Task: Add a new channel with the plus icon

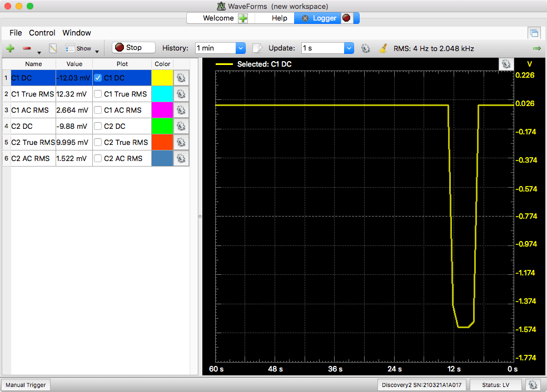Action: pos(9,48)
